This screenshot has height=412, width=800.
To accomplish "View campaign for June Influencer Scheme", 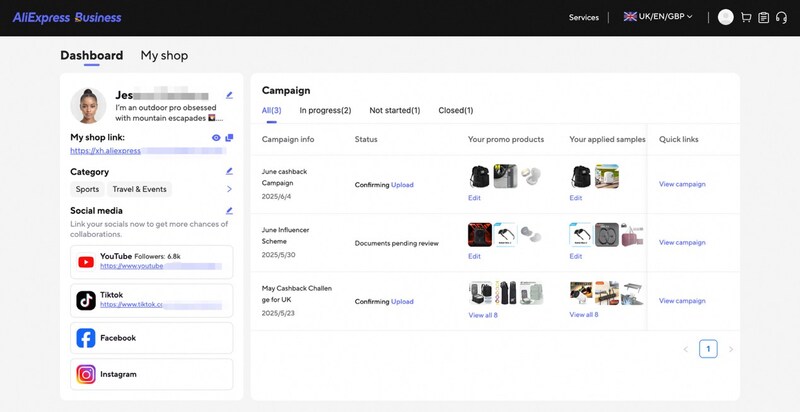I will tap(682, 242).
